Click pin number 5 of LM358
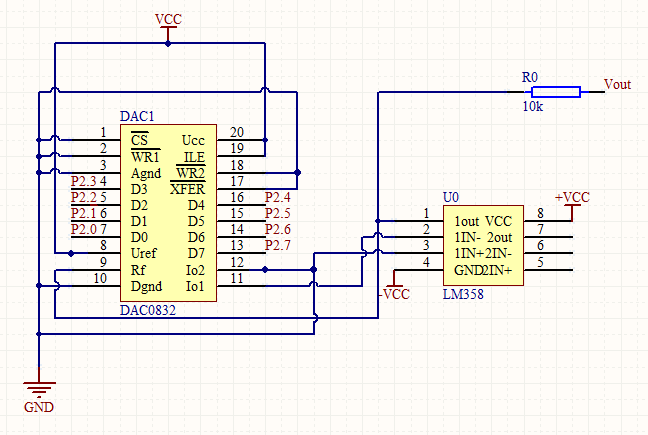The height and width of the screenshot is (435, 648). (x=540, y=262)
